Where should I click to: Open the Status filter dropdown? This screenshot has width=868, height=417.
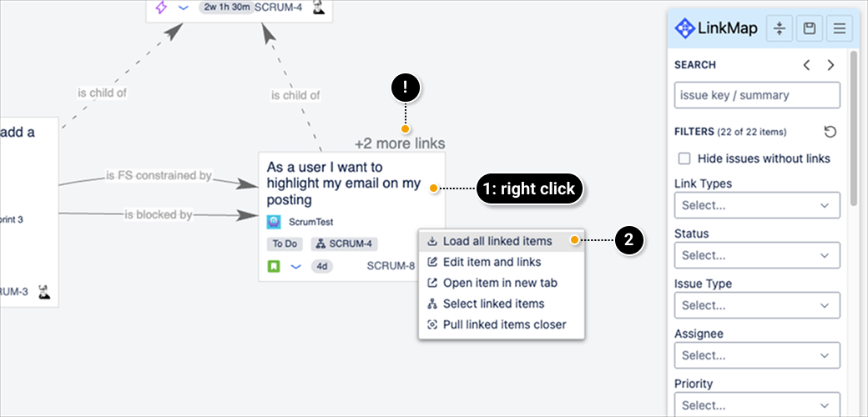tap(756, 255)
